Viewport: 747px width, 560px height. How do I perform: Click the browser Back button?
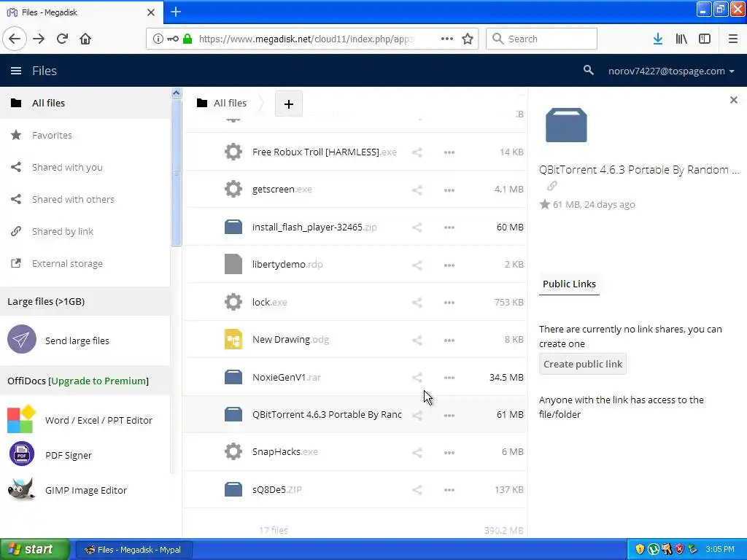(15, 39)
